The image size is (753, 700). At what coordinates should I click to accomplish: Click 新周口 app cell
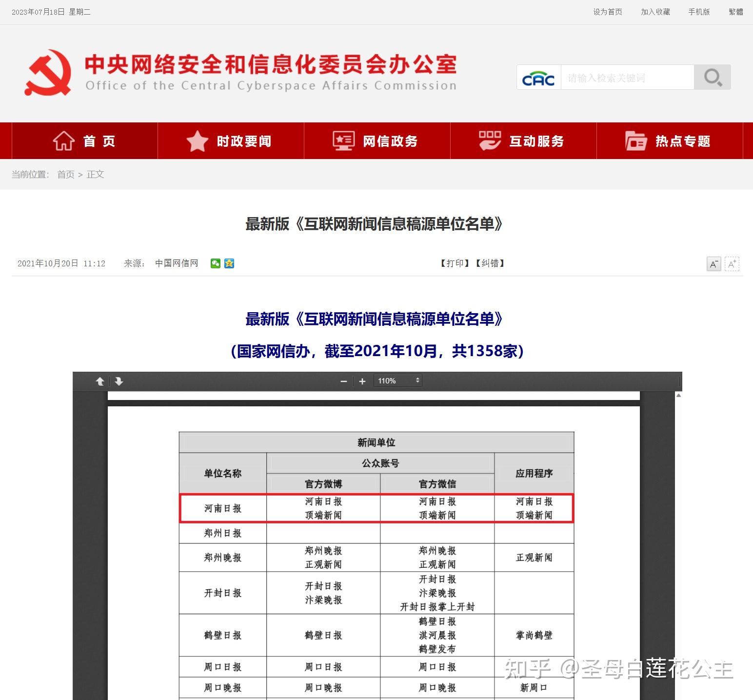click(x=534, y=688)
